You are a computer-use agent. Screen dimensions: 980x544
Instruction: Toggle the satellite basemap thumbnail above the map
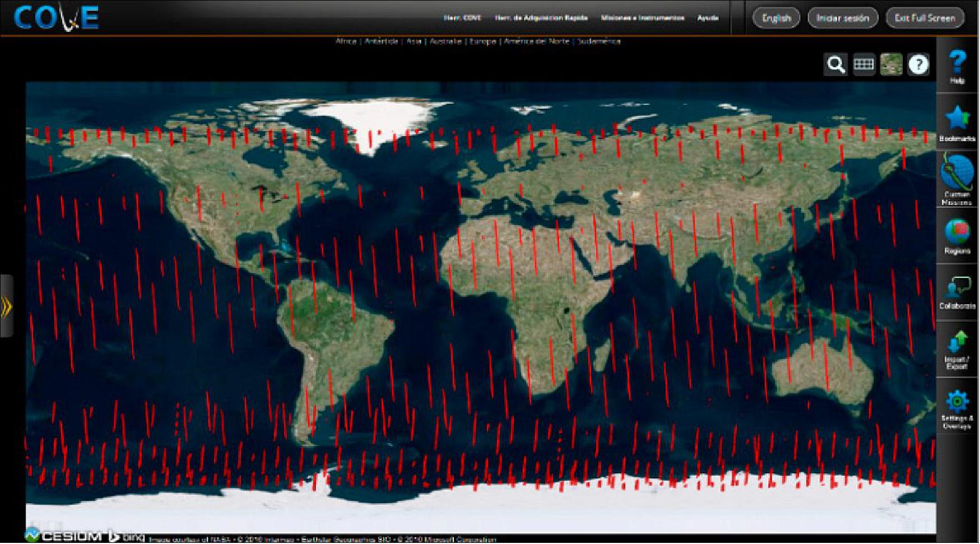(x=891, y=64)
